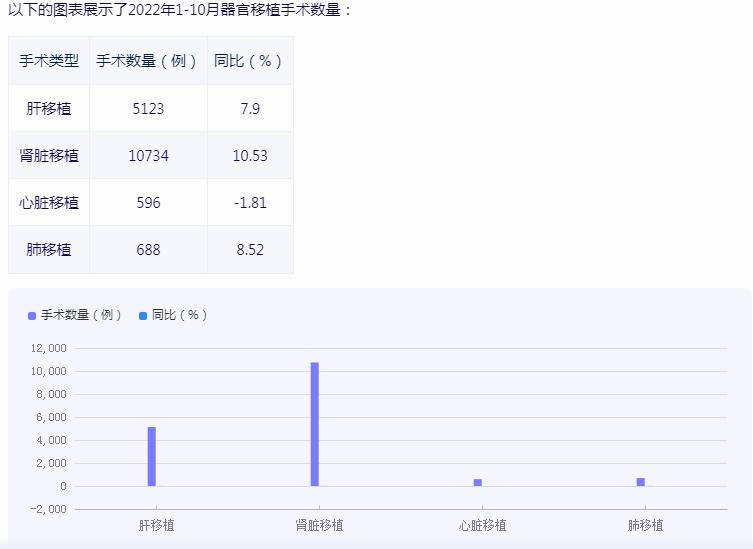Screen dimensions: 753x549
Task: Click the 肺移植 bar in chart
Action: point(641,482)
